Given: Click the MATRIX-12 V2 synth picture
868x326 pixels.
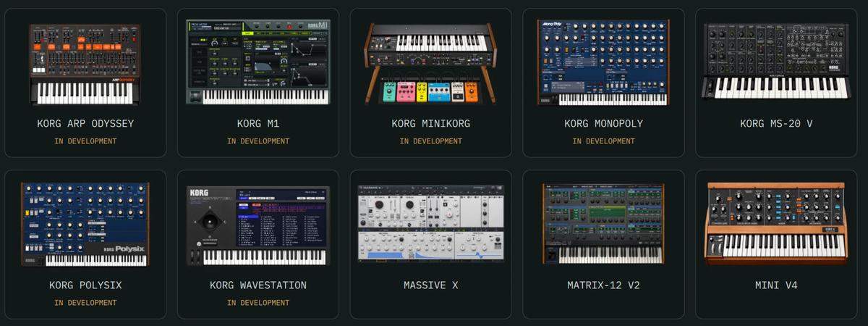Looking at the screenshot, I should (603, 225).
